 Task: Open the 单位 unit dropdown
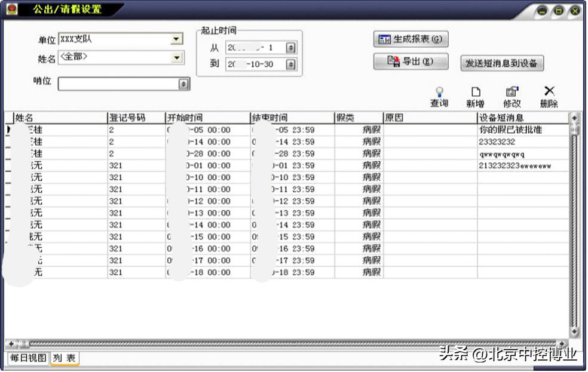click(x=177, y=38)
